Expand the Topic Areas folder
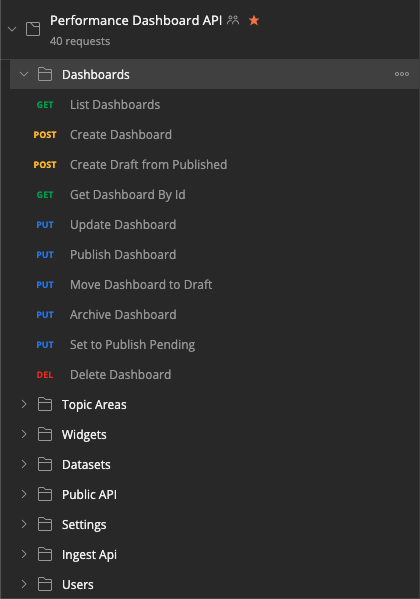 coord(24,404)
